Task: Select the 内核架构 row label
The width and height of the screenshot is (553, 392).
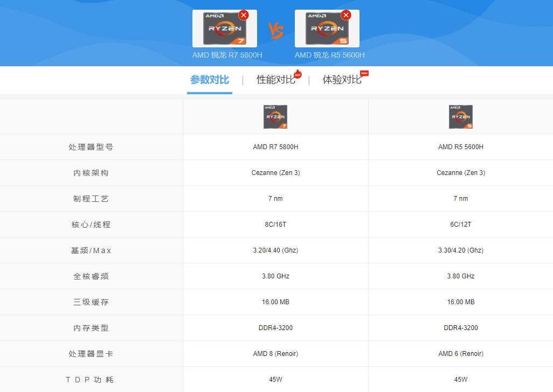Action: tap(91, 173)
